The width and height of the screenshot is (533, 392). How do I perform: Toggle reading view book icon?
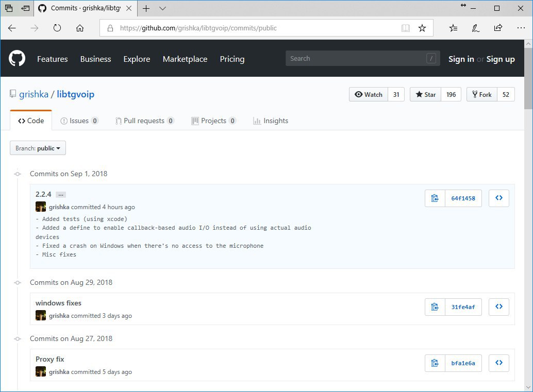coord(406,28)
